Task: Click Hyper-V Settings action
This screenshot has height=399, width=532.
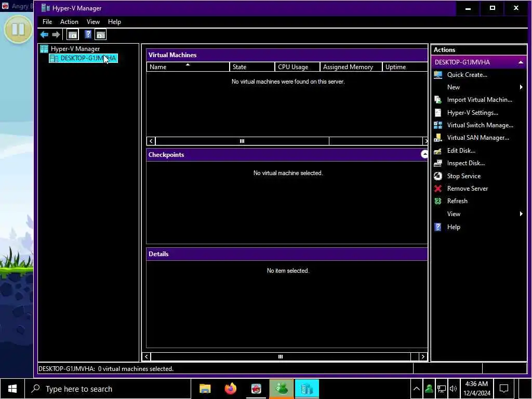Action: (472, 113)
